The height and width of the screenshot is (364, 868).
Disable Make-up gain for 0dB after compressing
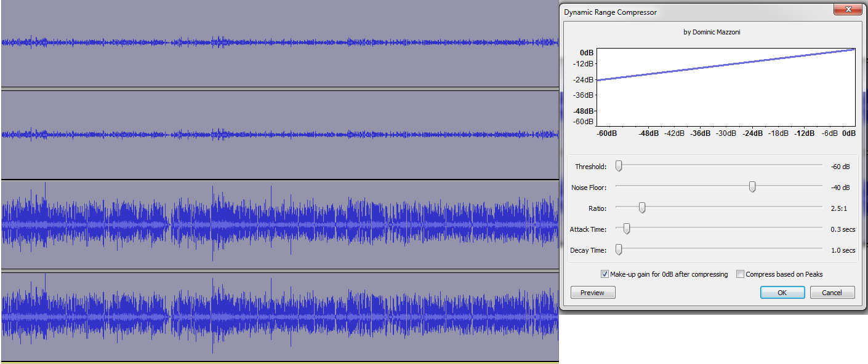605,274
